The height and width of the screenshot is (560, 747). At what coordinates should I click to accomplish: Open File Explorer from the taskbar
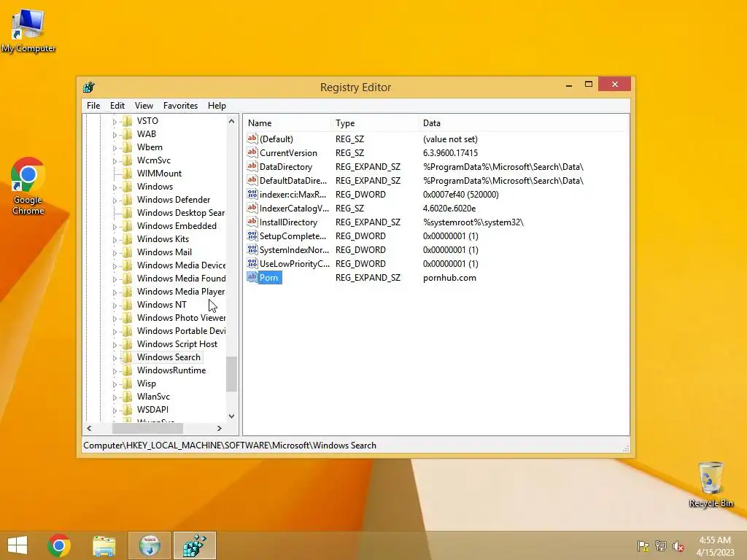[104, 545]
